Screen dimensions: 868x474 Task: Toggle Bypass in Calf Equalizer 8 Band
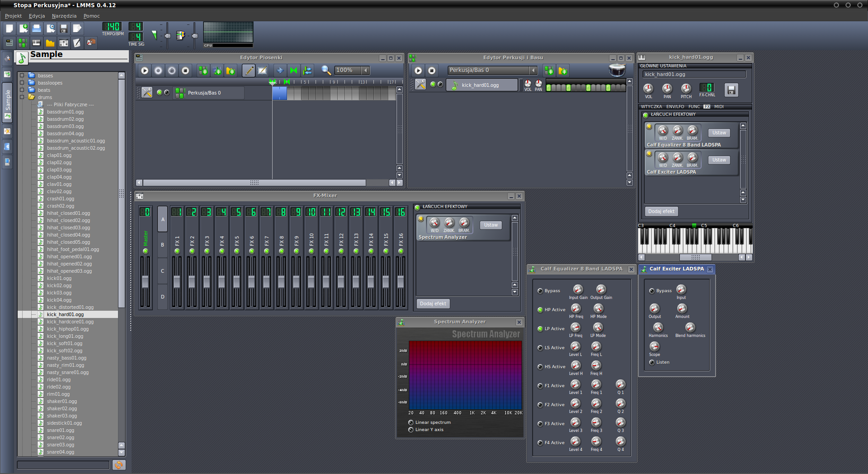(540, 291)
